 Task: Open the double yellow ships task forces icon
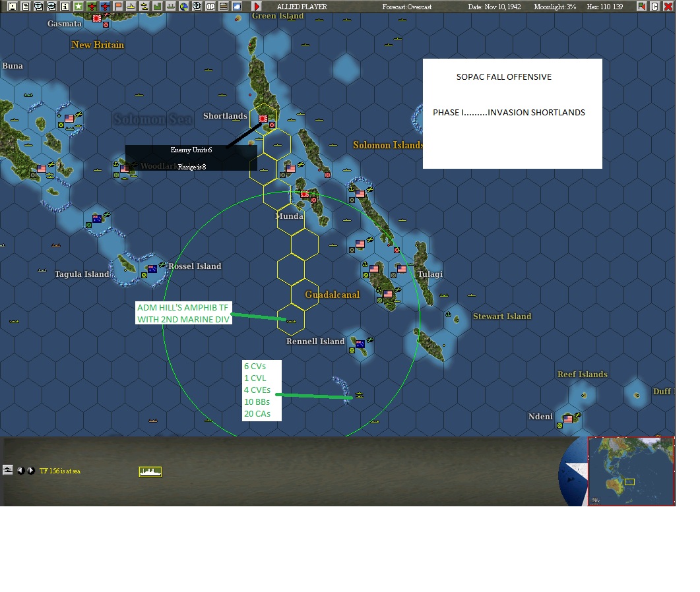click(x=144, y=6)
